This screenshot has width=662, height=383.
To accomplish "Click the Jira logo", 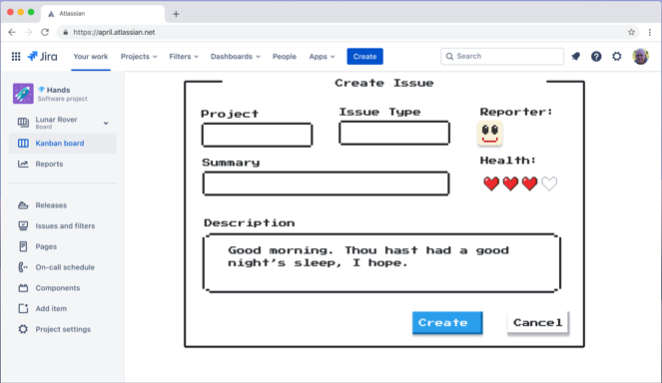I will (x=42, y=56).
